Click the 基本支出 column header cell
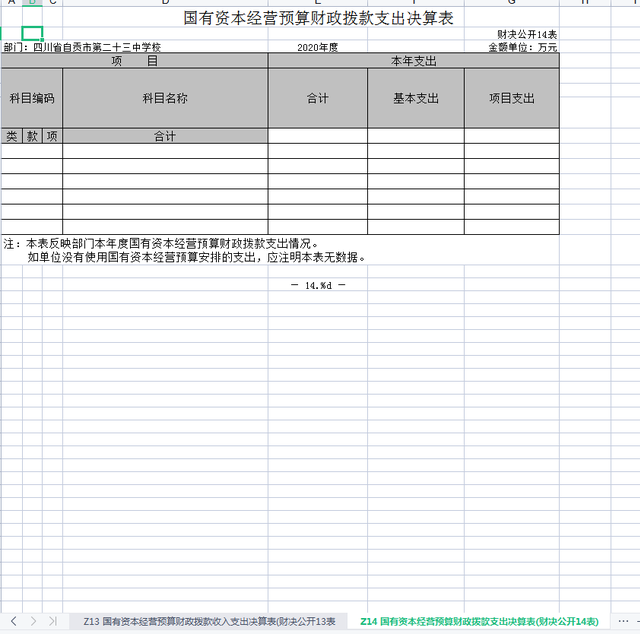The width and height of the screenshot is (640, 634). point(415,98)
